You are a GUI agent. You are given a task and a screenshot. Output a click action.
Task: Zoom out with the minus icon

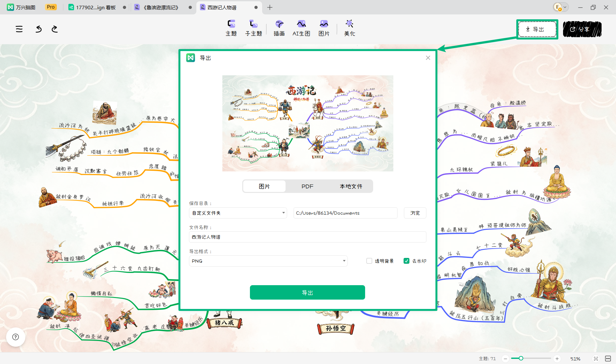[x=505, y=359]
